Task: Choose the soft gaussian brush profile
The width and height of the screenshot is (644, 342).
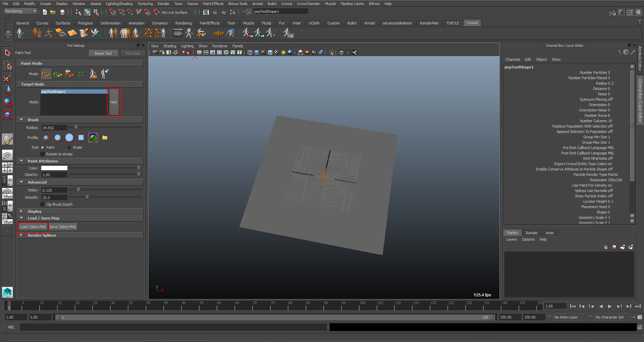Action: click(x=46, y=138)
